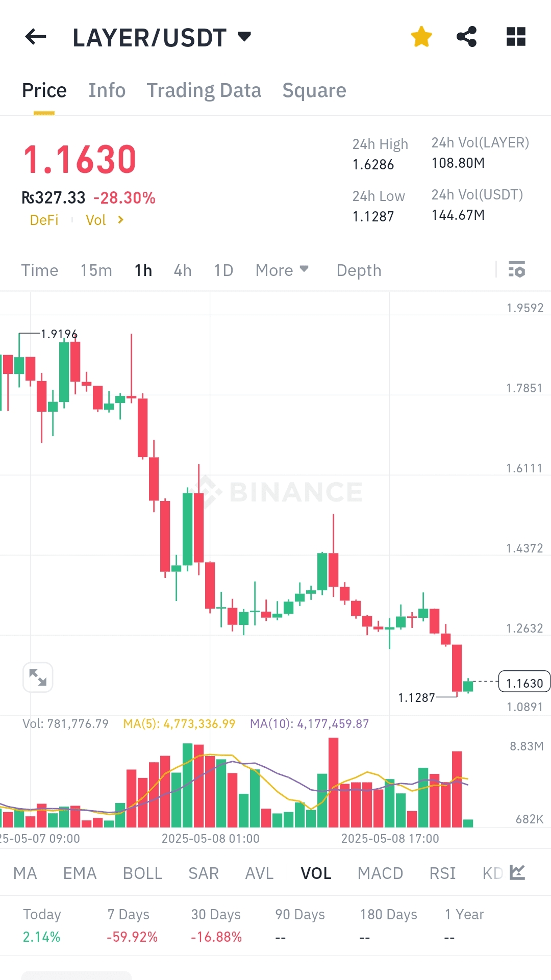
Task: Open the LAYER/USDT pair dropdown
Action: (x=244, y=37)
